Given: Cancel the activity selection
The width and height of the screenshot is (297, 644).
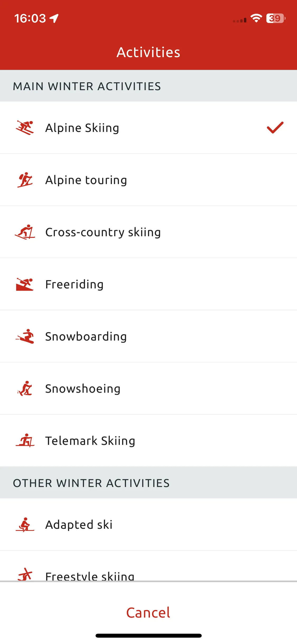Looking at the screenshot, I should click(148, 613).
